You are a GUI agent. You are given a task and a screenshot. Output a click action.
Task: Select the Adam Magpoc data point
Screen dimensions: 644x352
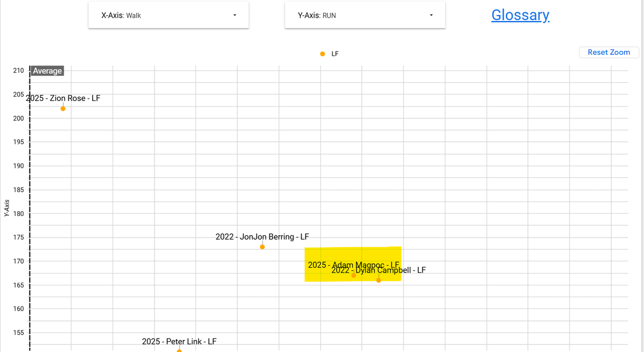pos(354,276)
